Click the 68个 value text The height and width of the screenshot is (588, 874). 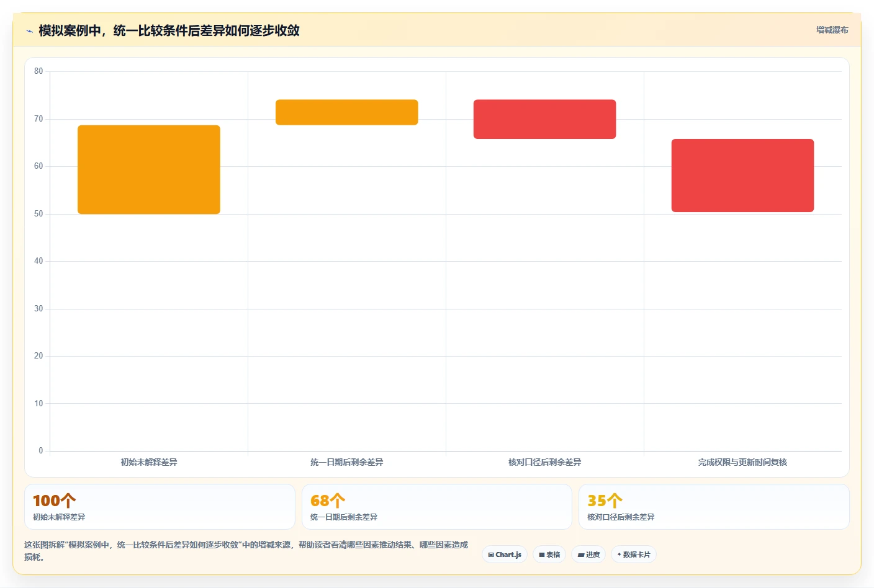(328, 501)
